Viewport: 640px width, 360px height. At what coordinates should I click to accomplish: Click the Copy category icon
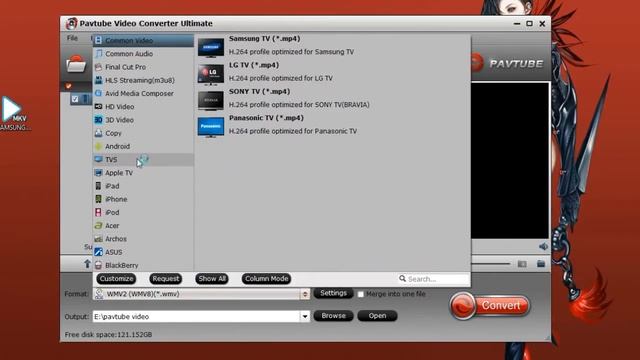(x=98, y=133)
